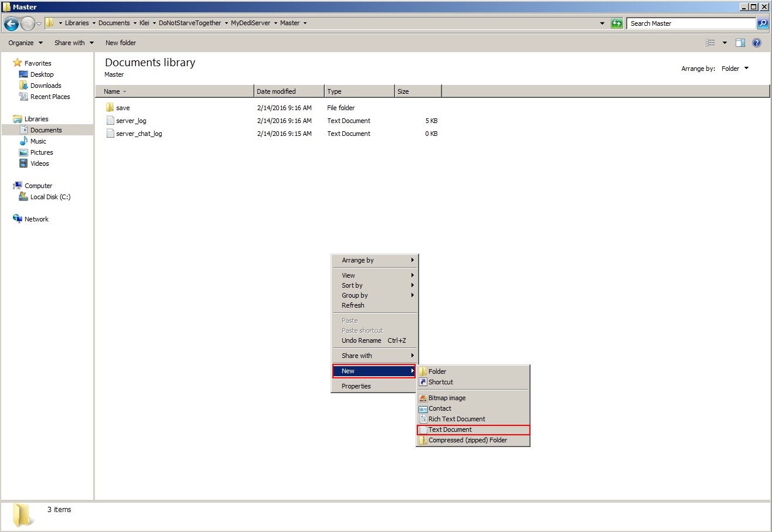The height and width of the screenshot is (532, 772).
Task: Click the folder icon in the address bar
Action: point(50,23)
